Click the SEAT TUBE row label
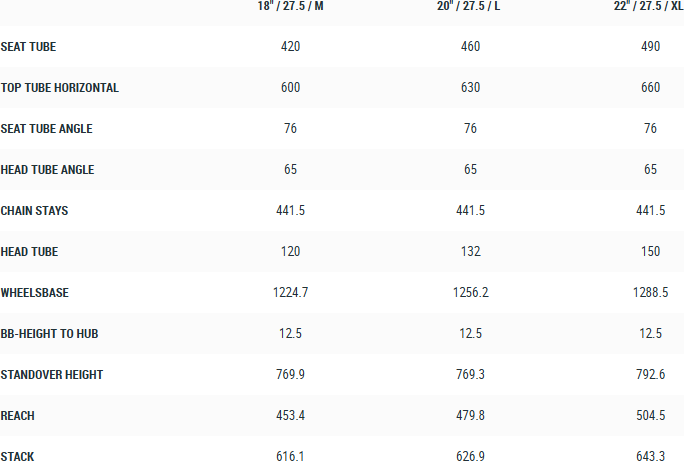Image resolution: width=684 pixels, height=461 pixels. coord(29,47)
